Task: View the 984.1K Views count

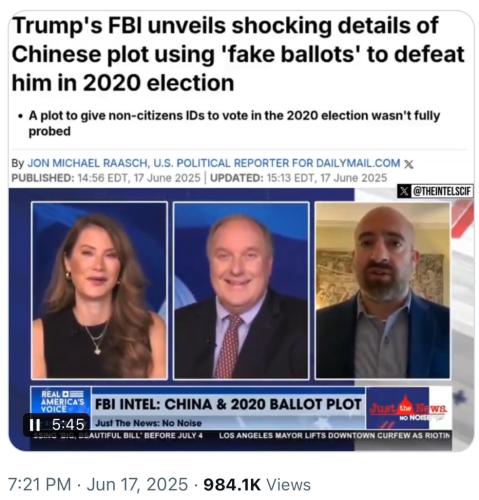Action: pos(257,484)
